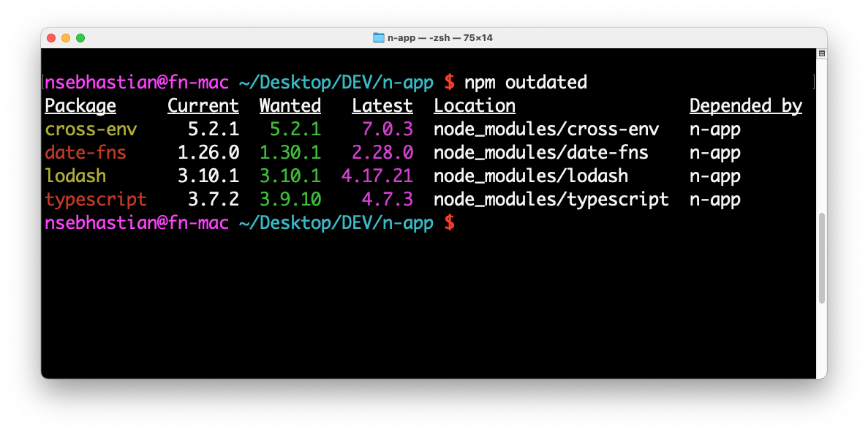Select the 'lodash' package name
Screen dimensions: 868x433
point(75,176)
